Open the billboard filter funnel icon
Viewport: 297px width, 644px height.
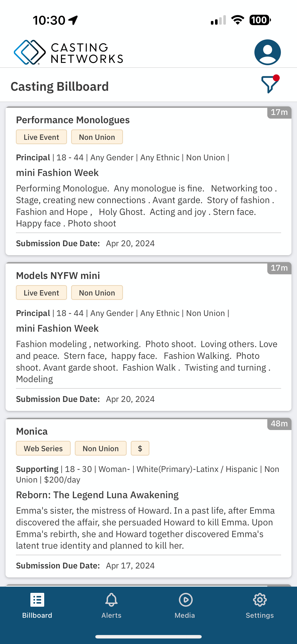[270, 84]
